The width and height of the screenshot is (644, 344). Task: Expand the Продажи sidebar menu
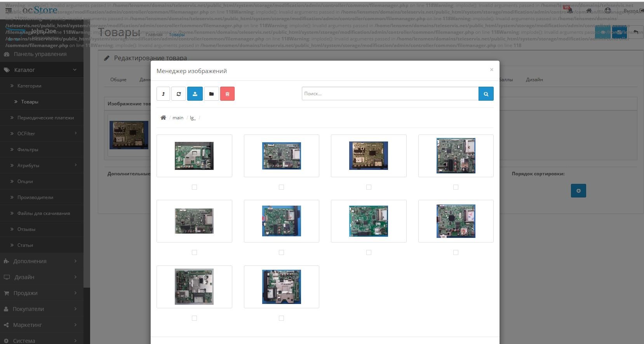click(x=42, y=293)
